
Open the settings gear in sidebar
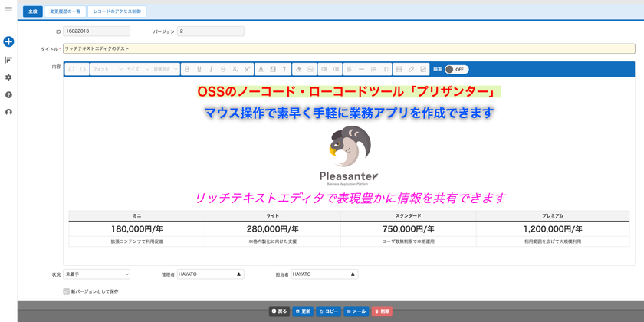tap(8, 77)
